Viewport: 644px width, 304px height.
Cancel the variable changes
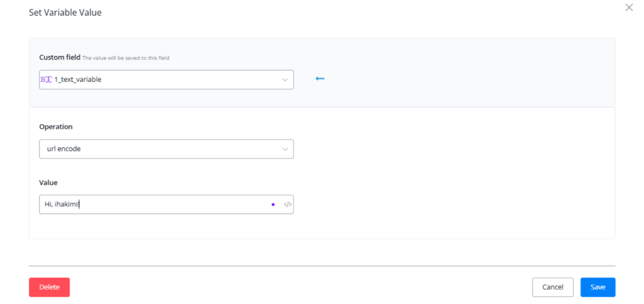coord(552,287)
